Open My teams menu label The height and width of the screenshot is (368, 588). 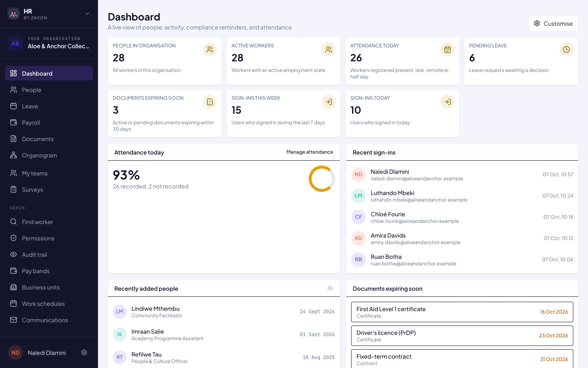coord(35,173)
